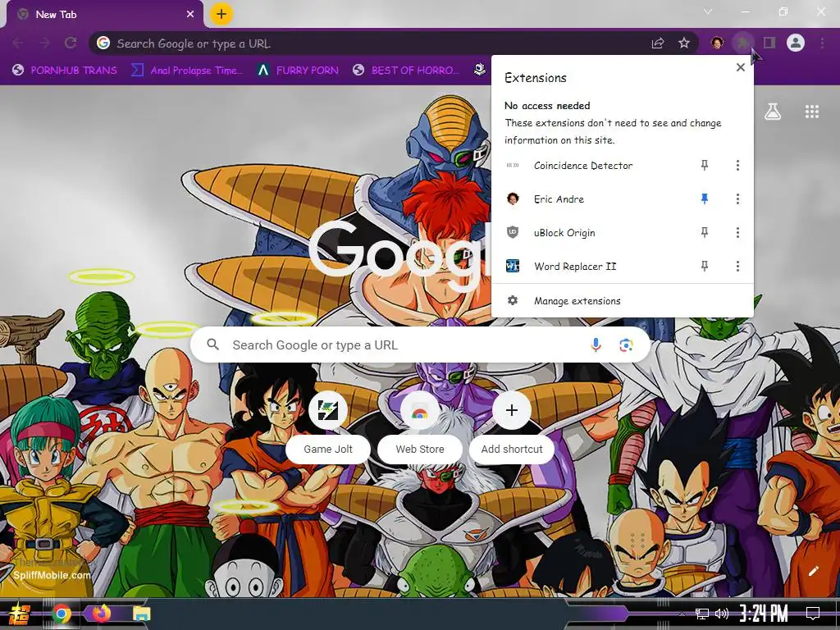Click Add shortcut
The image size is (840, 630).
click(512, 427)
